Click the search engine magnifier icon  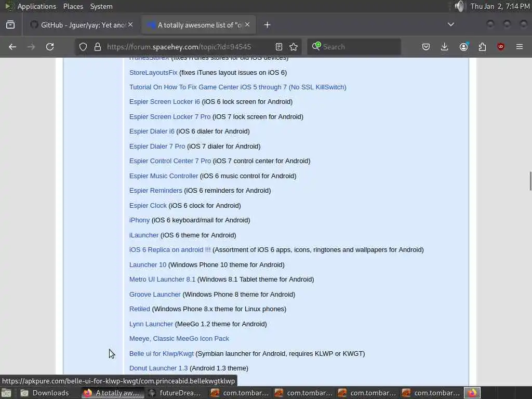click(x=316, y=46)
